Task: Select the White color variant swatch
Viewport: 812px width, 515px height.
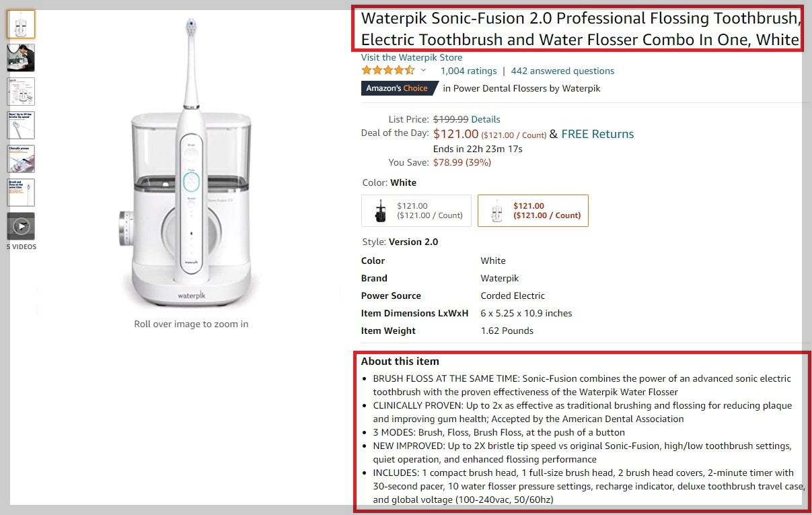Action: tap(533, 211)
